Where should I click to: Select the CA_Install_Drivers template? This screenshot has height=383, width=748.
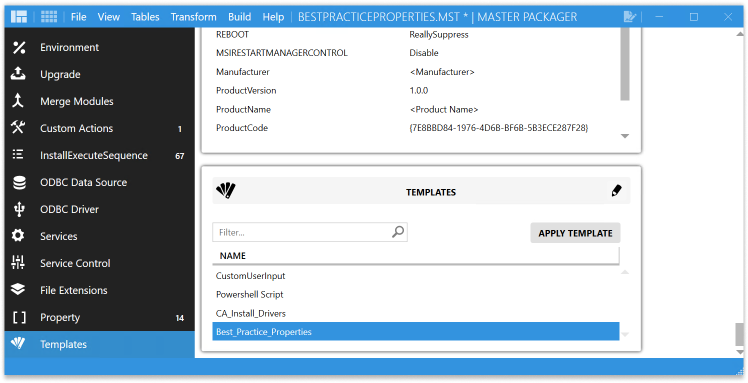click(416, 313)
